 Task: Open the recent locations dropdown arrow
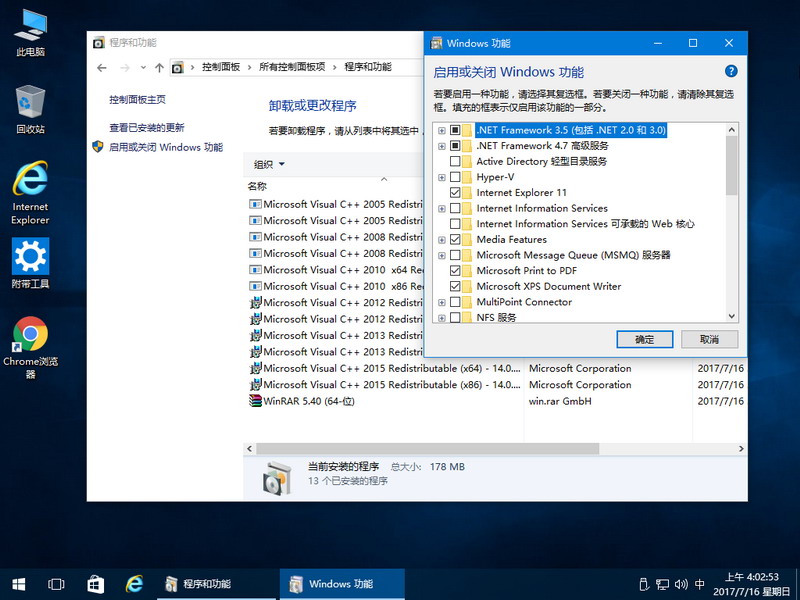(x=143, y=67)
